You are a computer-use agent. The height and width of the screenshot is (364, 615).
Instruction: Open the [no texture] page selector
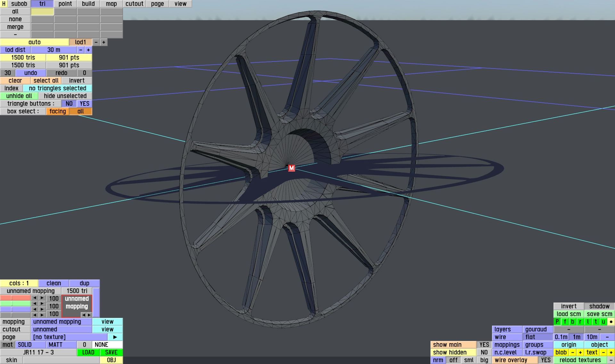tap(69, 337)
